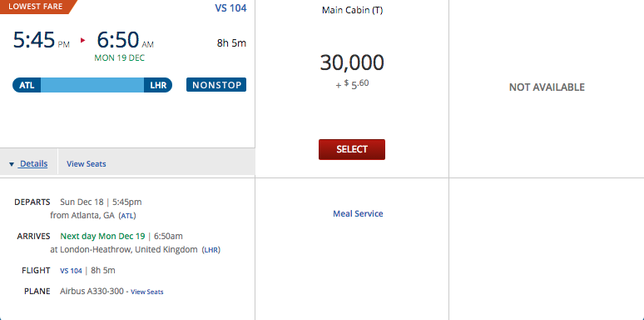Image resolution: width=644 pixels, height=320 pixels.
Task: Click the light blue flight route bar
Action: [x=92, y=85]
